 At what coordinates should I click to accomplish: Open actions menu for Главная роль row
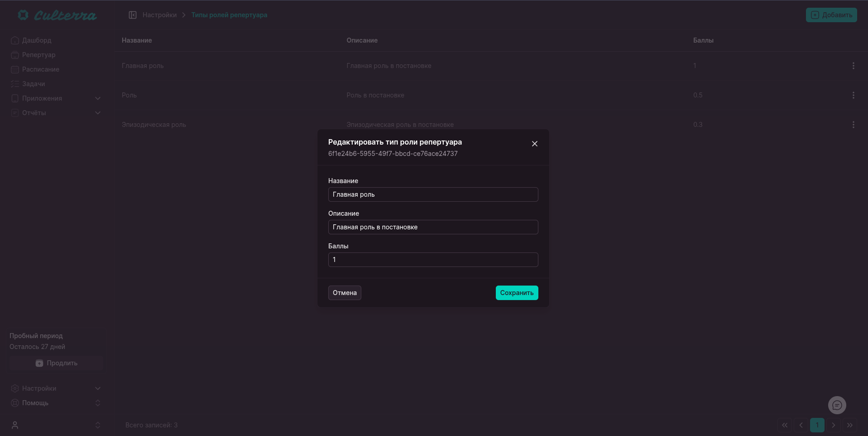click(x=853, y=66)
